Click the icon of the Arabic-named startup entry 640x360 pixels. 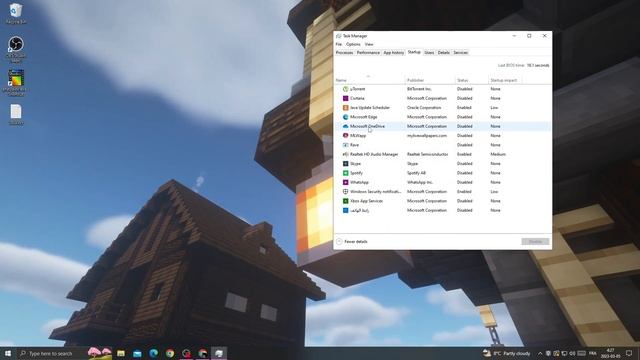coord(345,210)
